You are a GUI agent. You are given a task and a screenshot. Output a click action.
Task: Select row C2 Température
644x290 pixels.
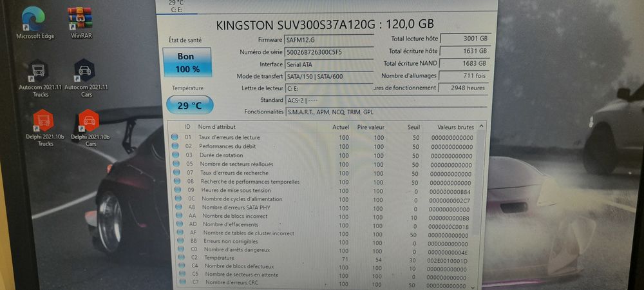[x=323, y=259]
